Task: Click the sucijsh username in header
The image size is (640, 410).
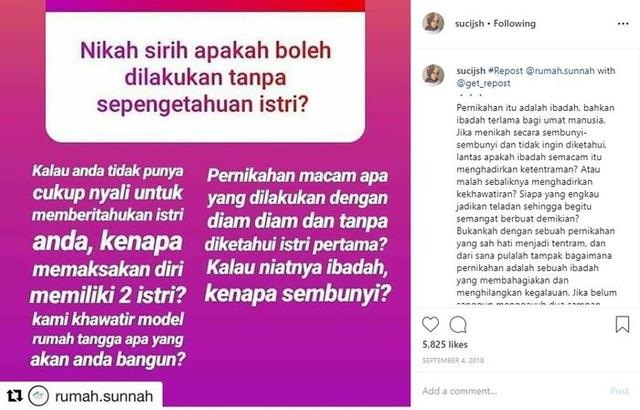Action: click(469, 24)
